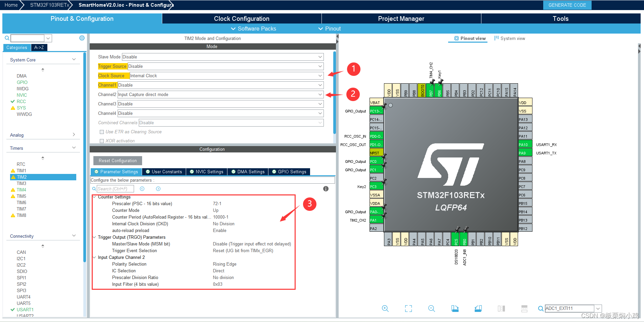
Task: Rotate the chip counter-clockwise icon
Action: pos(478,309)
